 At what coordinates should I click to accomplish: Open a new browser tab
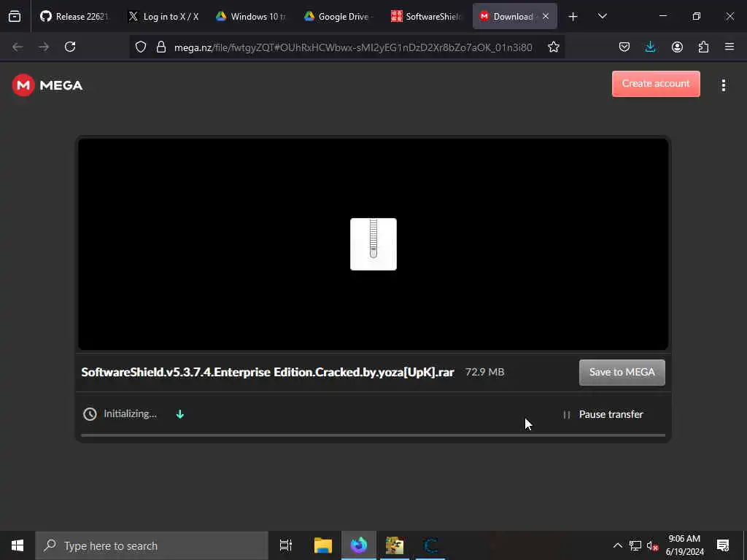[x=573, y=17]
